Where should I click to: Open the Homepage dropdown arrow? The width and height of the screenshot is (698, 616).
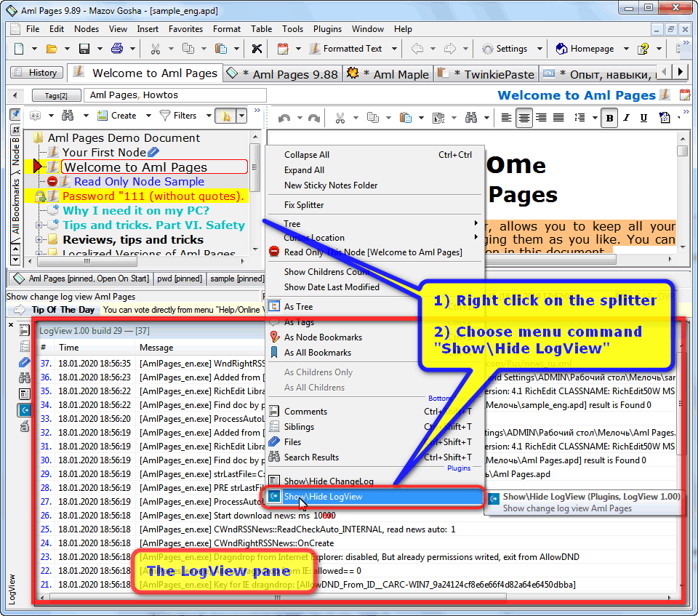[x=626, y=49]
